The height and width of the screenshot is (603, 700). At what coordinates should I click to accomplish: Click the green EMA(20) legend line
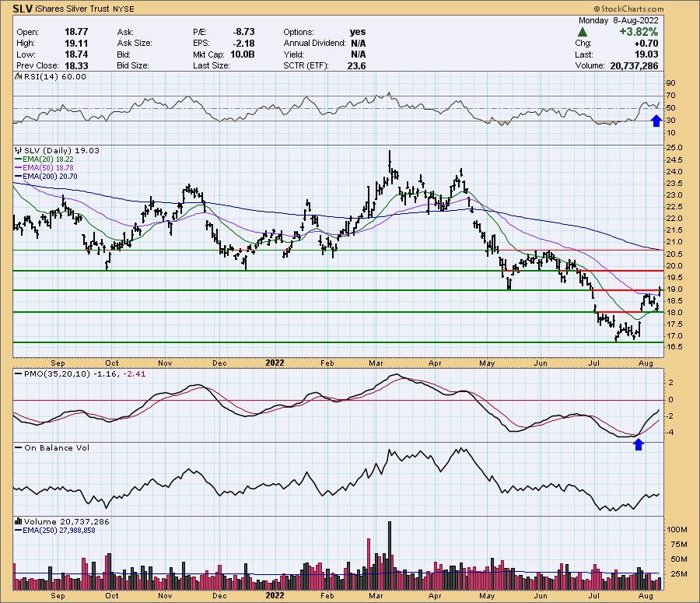[19, 160]
